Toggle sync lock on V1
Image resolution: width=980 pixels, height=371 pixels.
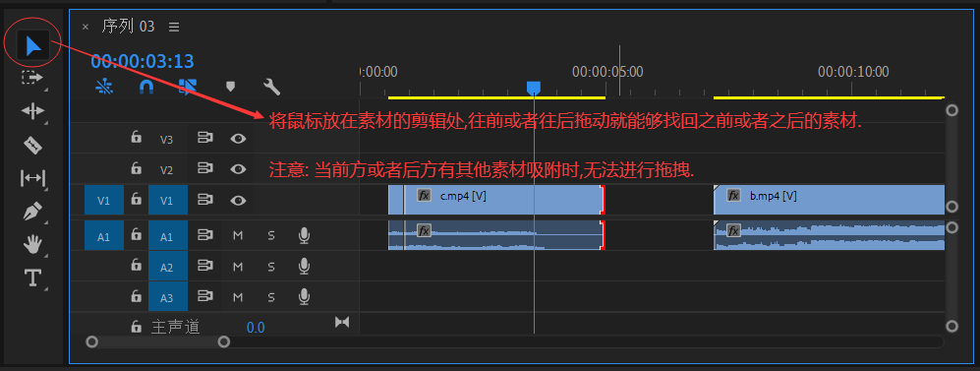[205, 200]
